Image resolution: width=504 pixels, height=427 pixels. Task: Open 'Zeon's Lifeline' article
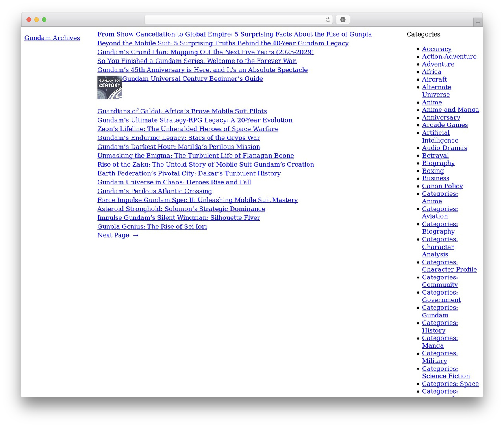coord(188,129)
